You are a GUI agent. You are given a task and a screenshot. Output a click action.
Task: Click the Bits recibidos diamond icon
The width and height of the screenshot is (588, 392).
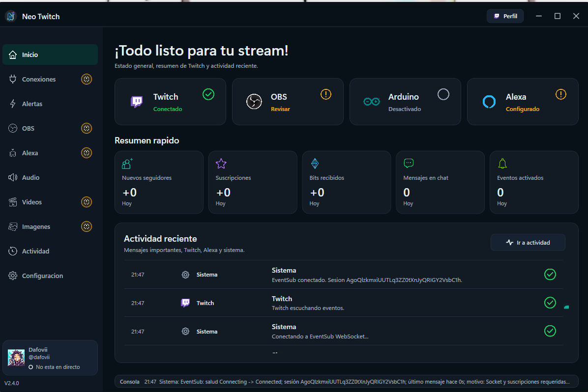pos(315,164)
